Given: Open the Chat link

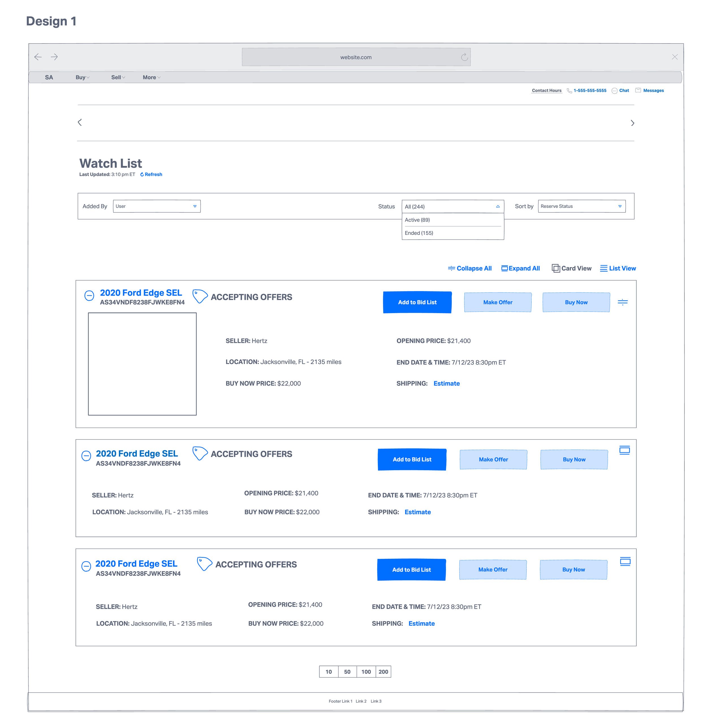Looking at the screenshot, I should coord(624,91).
